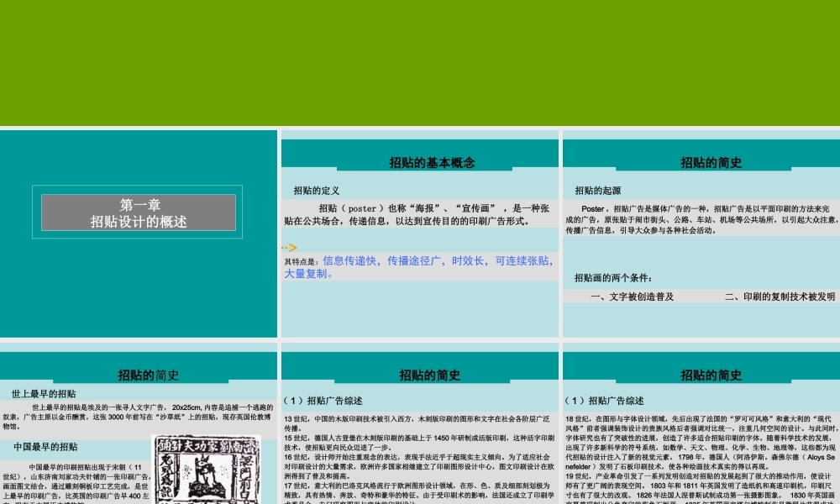This screenshot has width=840, height=504.
Task: Click the line starting 13世纪,中国的木版印刷技术
Action: 417,423
